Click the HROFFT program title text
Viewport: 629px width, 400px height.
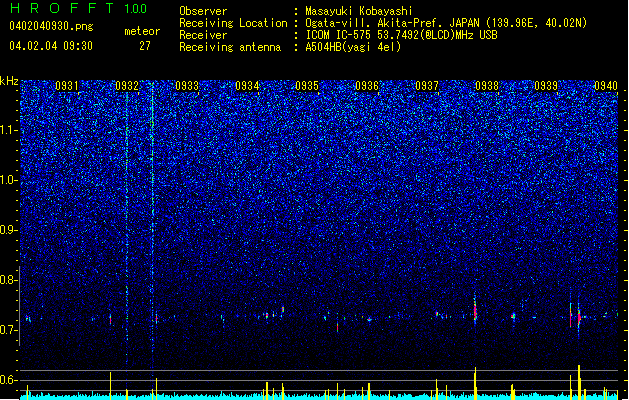62,8
